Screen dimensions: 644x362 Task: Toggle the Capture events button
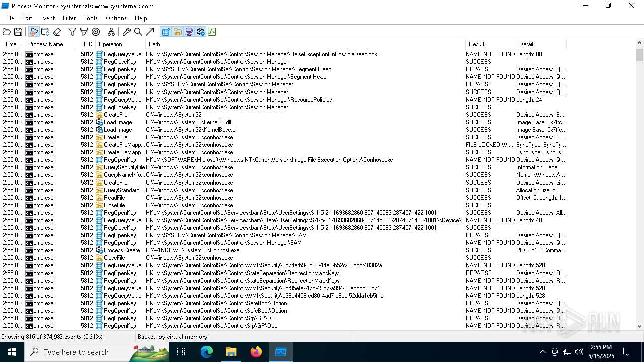[34, 32]
